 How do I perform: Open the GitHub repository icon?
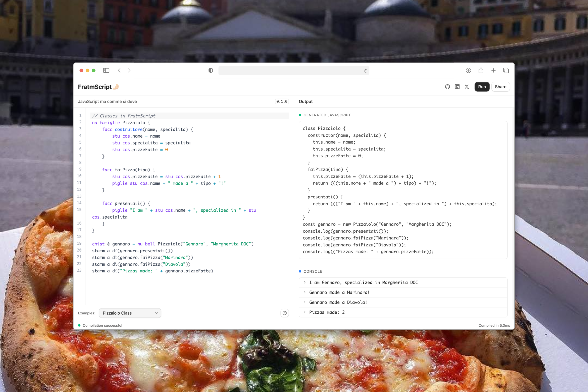click(447, 87)
